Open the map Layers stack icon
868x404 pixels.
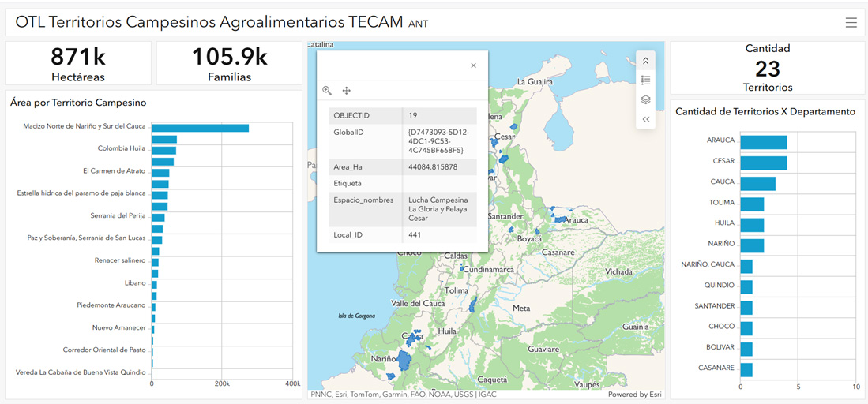coord(645,99)
